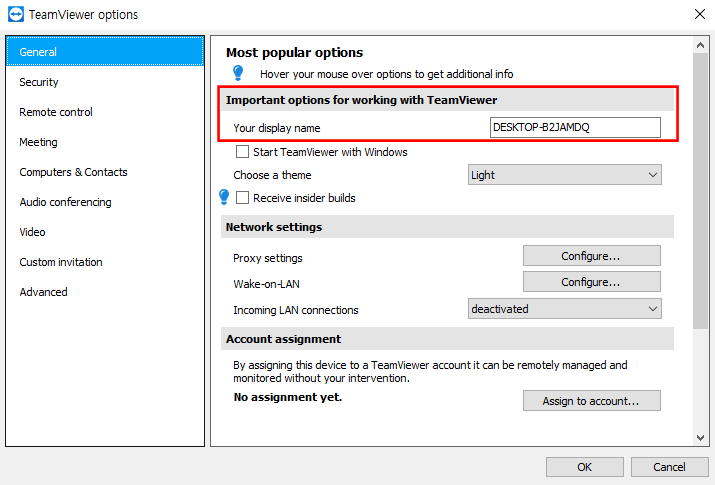Close the TeamViewer options window
Screen dimensions: 715x485
(x=699, y=14)
